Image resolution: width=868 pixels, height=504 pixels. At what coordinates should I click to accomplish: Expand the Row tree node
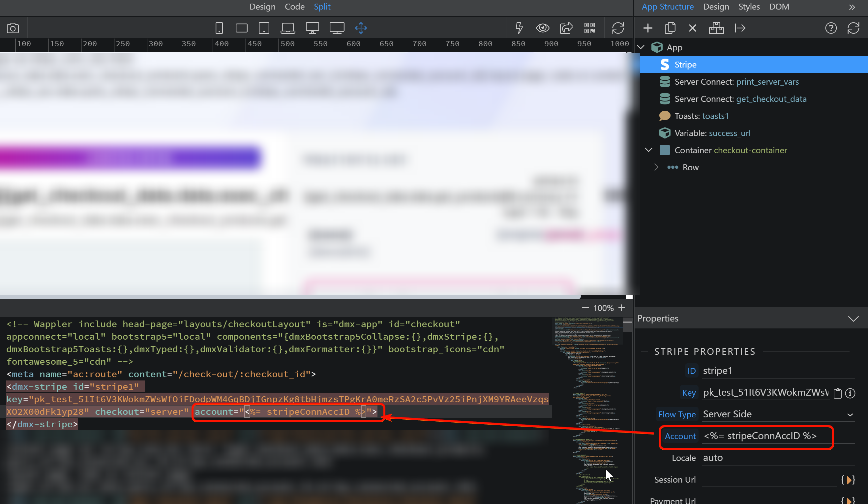(x=656, y=167)
